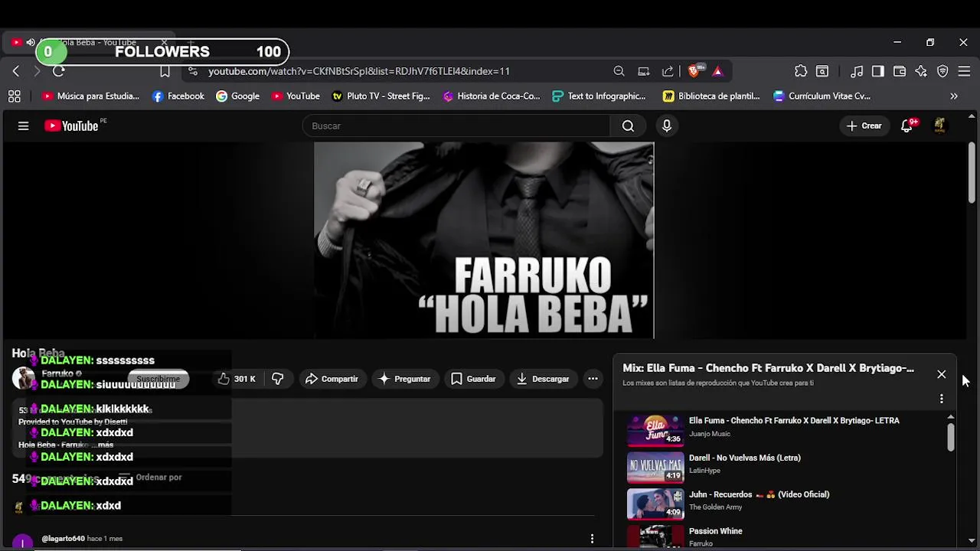Open Mix playlist three-dot options

click(x=942, y=399)
